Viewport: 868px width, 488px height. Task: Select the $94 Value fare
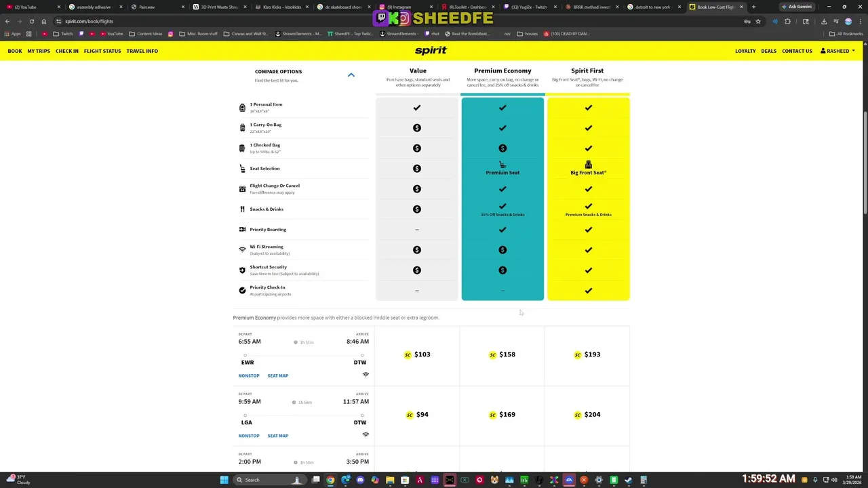click(417, 415)
